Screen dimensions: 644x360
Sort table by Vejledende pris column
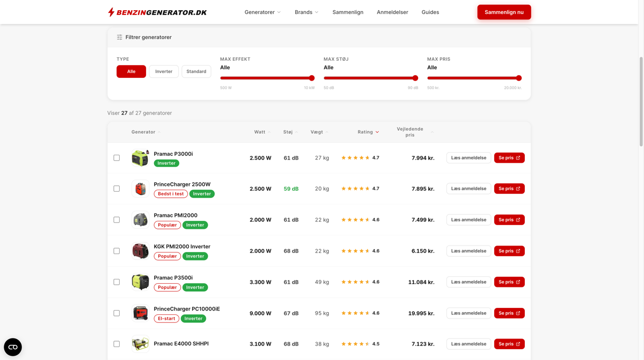(414, 132)
